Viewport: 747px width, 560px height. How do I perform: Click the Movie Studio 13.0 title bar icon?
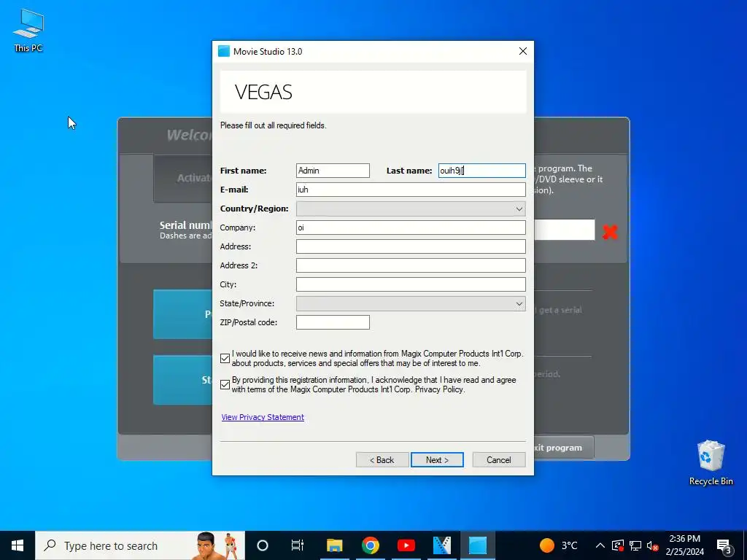tap(223, 52)
